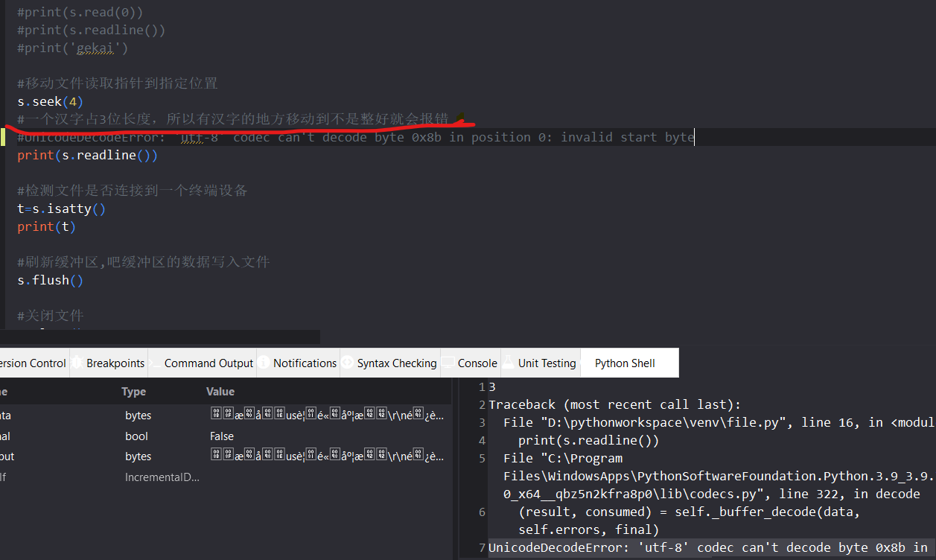This screenshot has width=936, height=560.
Task: Select the 'IncrementalD...' type cell
Action: click(162, 477)
